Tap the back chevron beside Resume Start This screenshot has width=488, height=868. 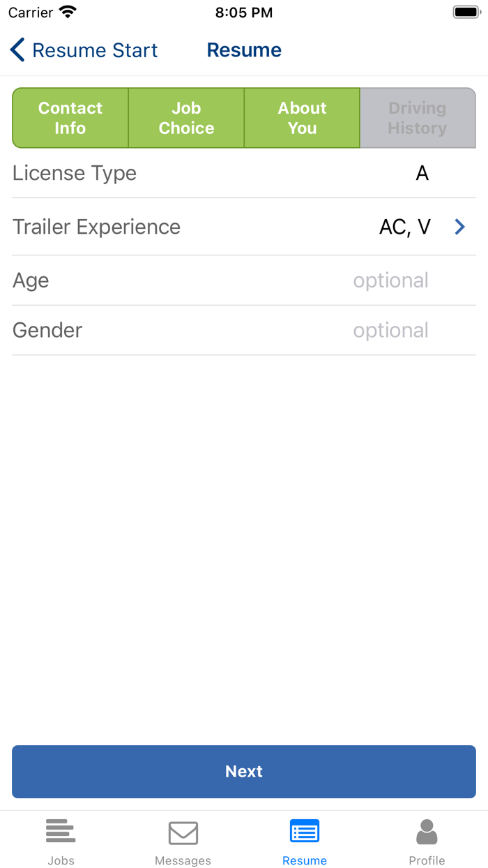(x=17, y=50)
